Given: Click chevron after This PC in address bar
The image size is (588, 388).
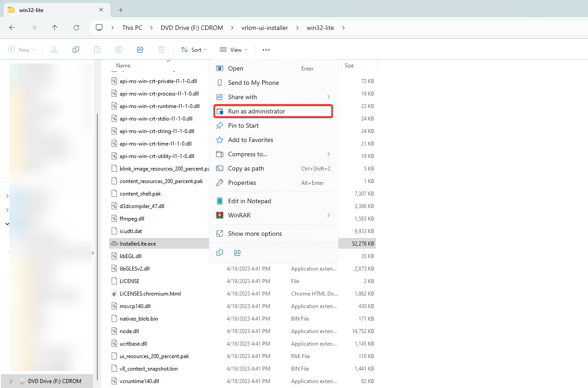Looking at the screenshot, I should [x=152, y=28].
